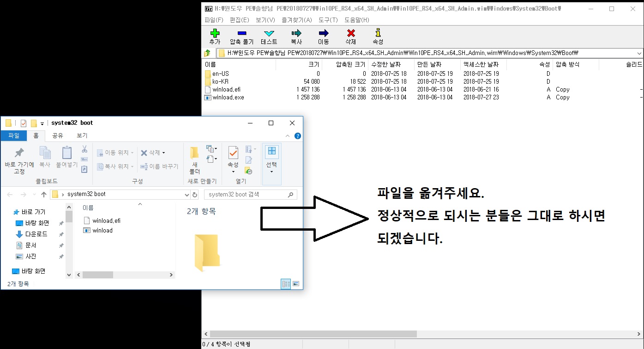644x349 pixels.
Task: Click New folder icon in Explorer title bar
Action: (34, 123)
